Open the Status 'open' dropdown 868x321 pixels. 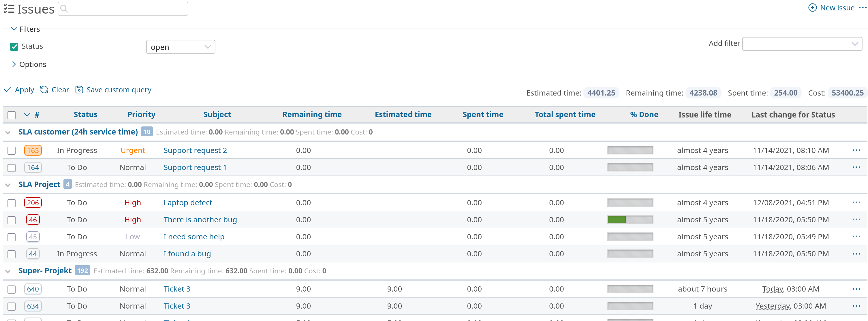[180, 47]
